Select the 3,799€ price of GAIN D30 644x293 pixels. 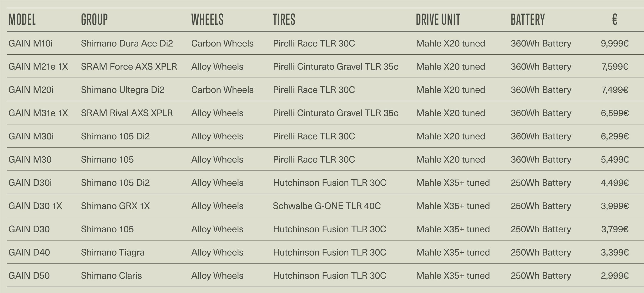(x=615, y=229)
